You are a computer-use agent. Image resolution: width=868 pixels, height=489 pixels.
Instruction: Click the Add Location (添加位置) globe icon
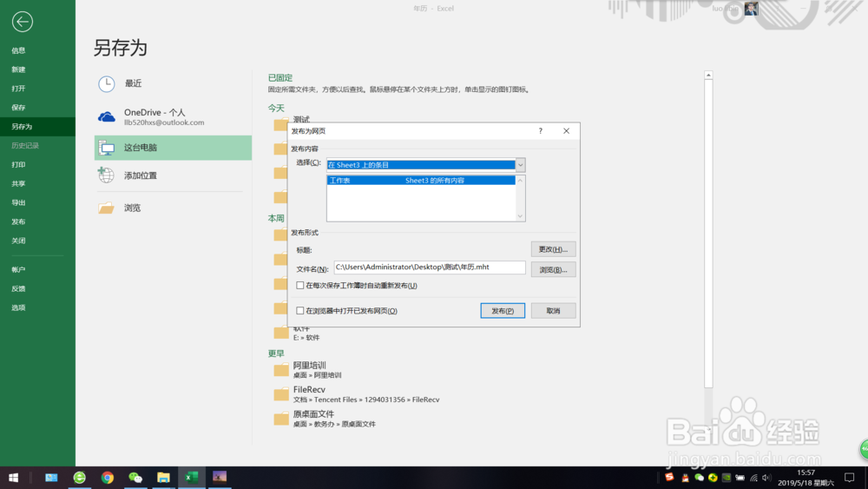pos(106,175)
